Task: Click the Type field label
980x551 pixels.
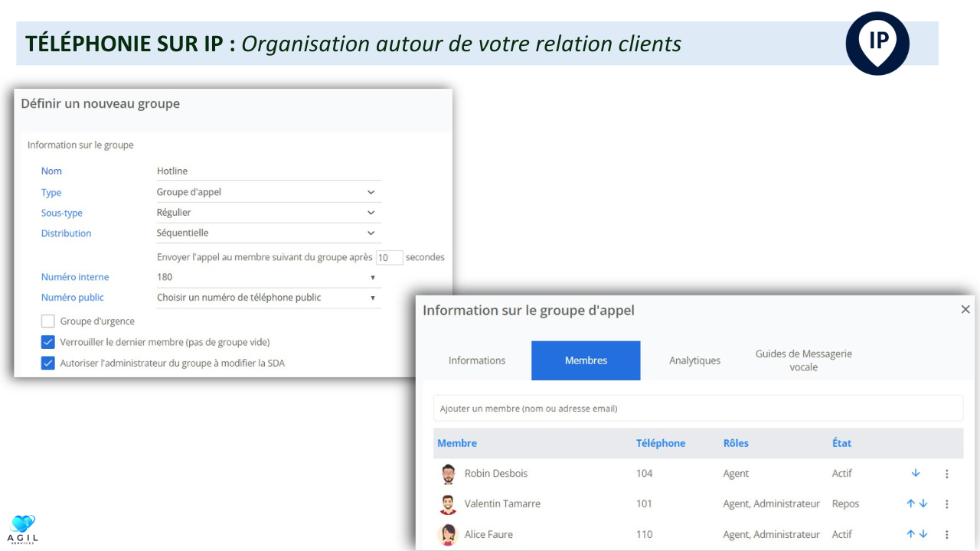Action: click(x=51, y=193)
